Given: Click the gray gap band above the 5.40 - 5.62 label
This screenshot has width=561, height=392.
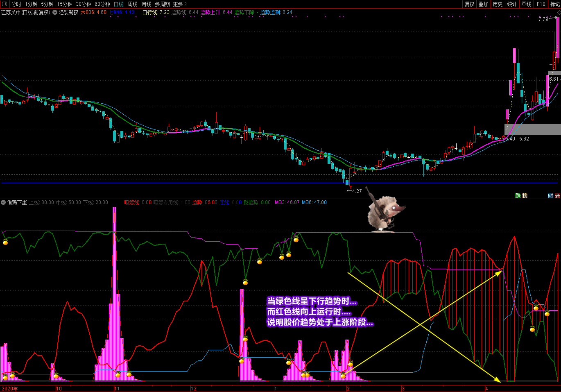Looking at the screenshot, I should click(532, 129).
